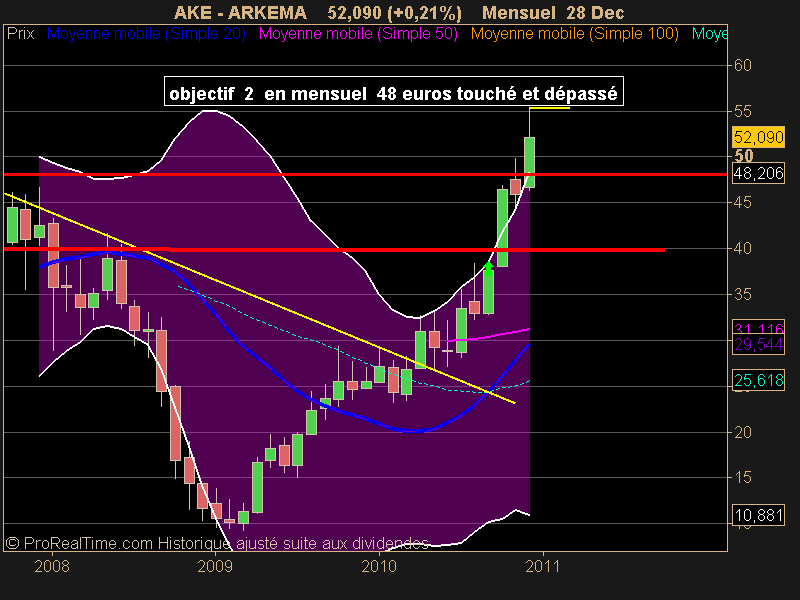Click the 2008 year label on time axis
Viewport: 800px width, 600px height.
(52, 566)
